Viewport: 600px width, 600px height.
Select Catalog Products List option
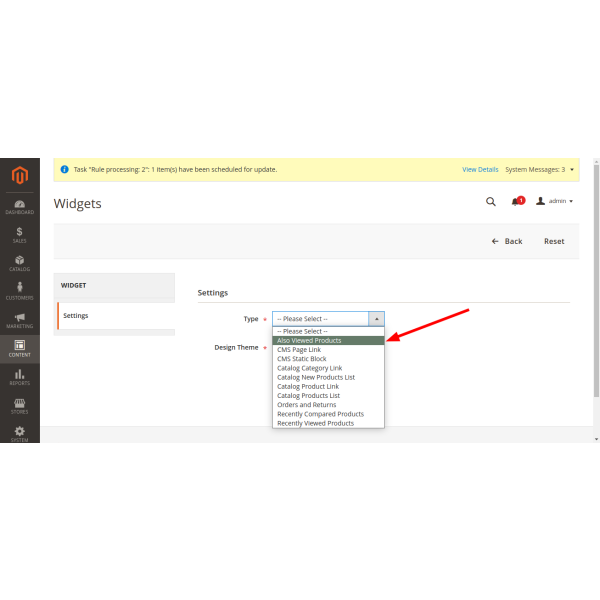tap(308, 396)
